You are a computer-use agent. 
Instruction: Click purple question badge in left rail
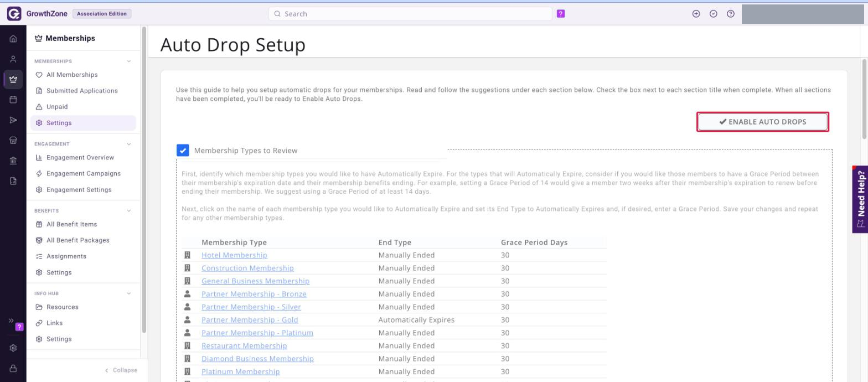coord(19,327)
